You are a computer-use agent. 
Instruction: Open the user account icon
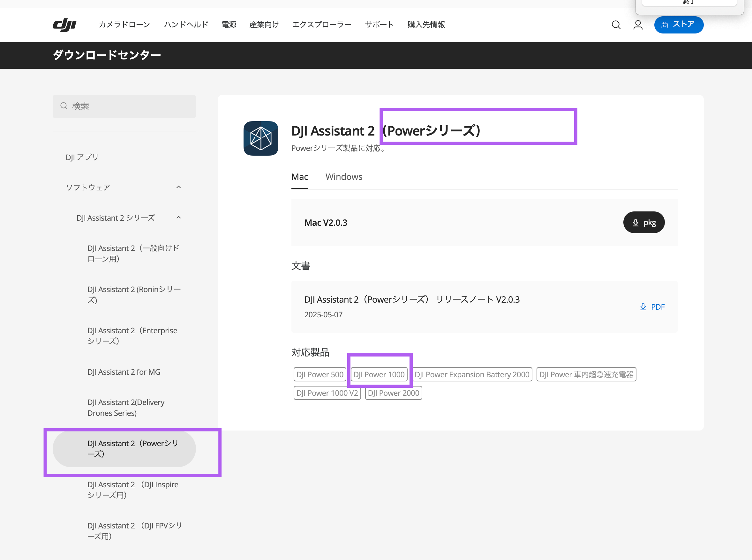(x=638, y=25)
